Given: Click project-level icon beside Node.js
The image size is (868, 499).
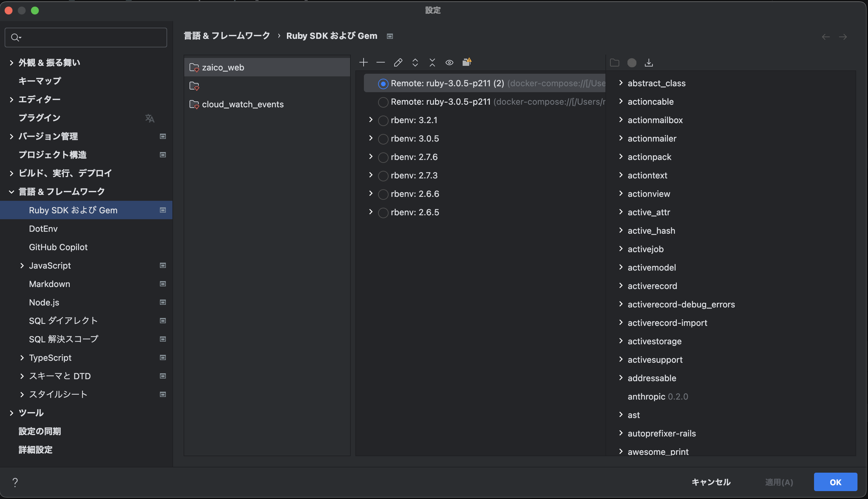Looking at the screenshot, I should [x=163, y=302].
